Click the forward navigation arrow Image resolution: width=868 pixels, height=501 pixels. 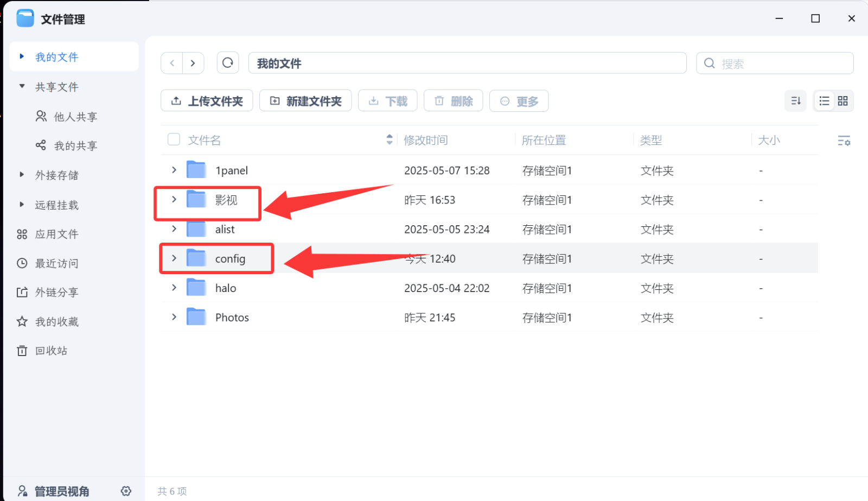(193, 62)
